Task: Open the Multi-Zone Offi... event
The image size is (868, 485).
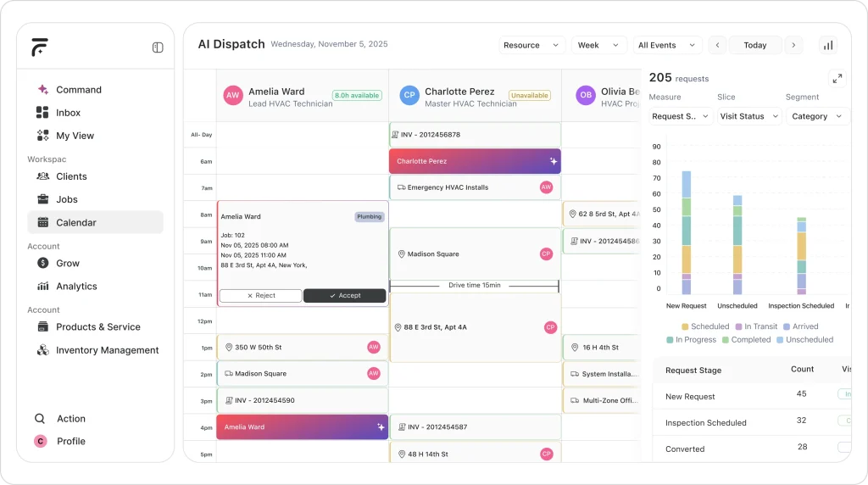Action: pos(602,400)
